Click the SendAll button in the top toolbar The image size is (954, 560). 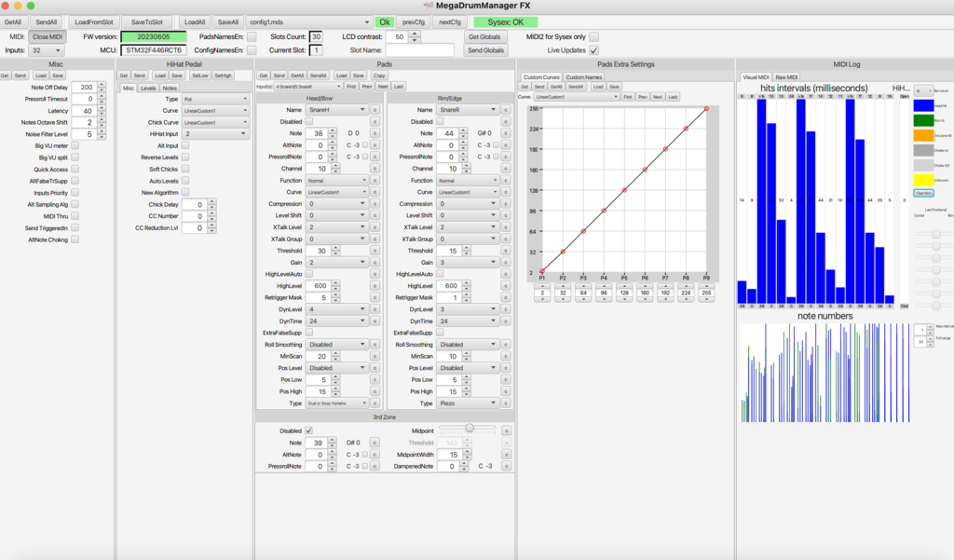pyautogui.click(x=47, y=22)
